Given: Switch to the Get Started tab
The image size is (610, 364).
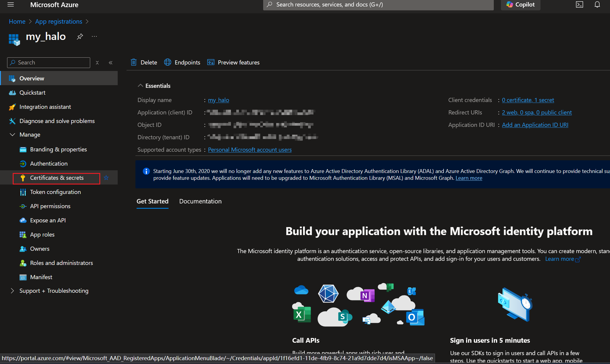Looking at the screenshot, I should click(153, 201).
